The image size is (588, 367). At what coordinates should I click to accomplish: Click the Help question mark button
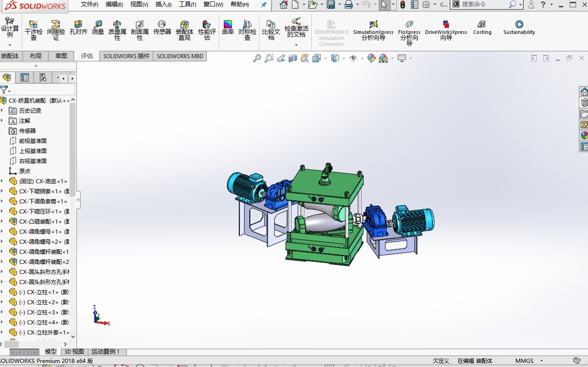[x=543, y=5]
